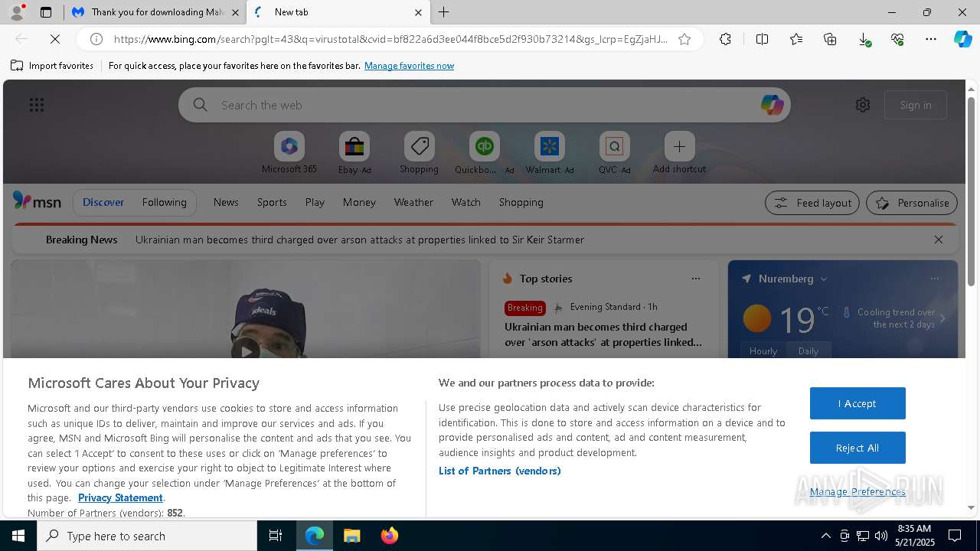Open Play section

(x=315, y=202)
